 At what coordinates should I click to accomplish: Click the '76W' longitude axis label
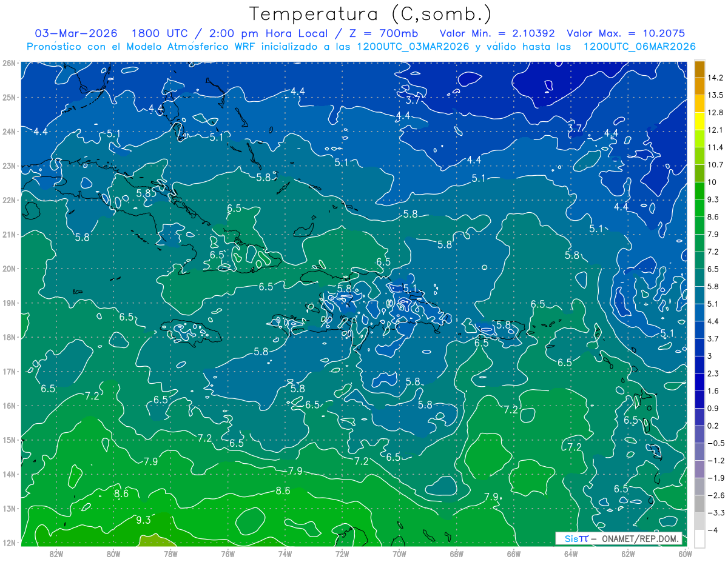tap(228, 554)
